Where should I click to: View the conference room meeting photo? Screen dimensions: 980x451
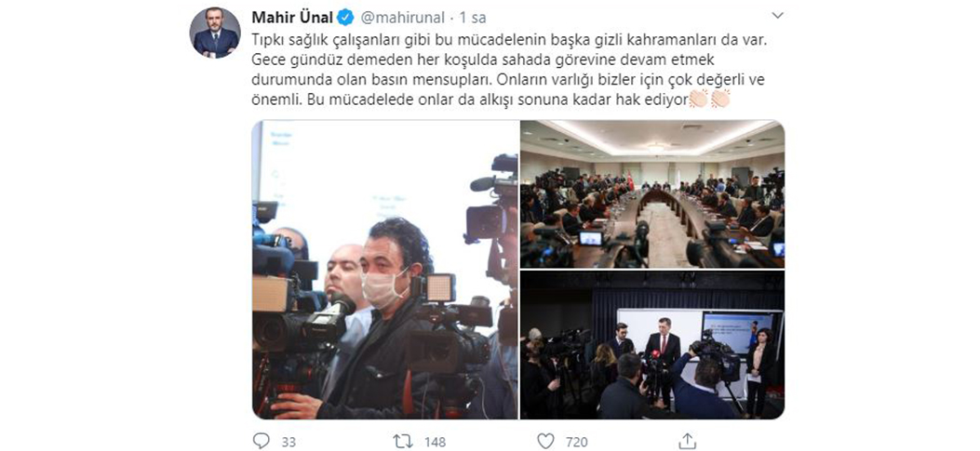tap(652, 194)
